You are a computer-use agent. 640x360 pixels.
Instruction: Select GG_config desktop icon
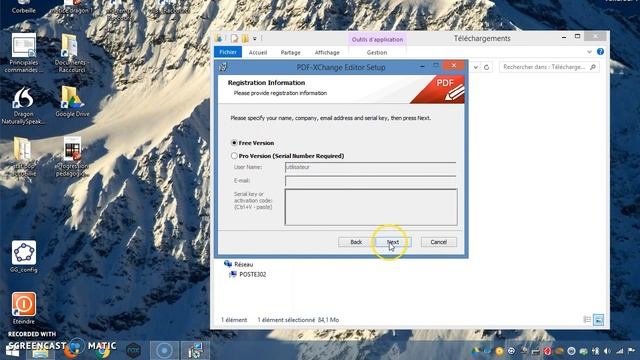click(24, 257)
